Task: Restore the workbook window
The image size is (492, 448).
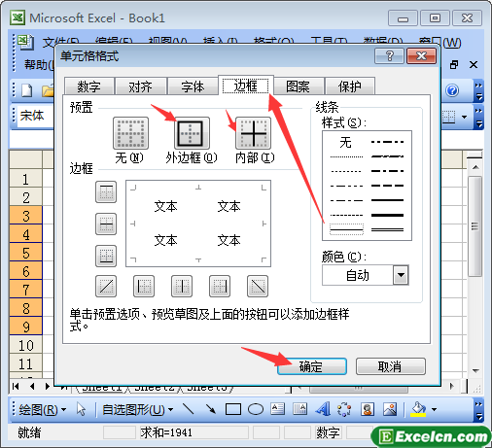Action: tap(454, 65)
